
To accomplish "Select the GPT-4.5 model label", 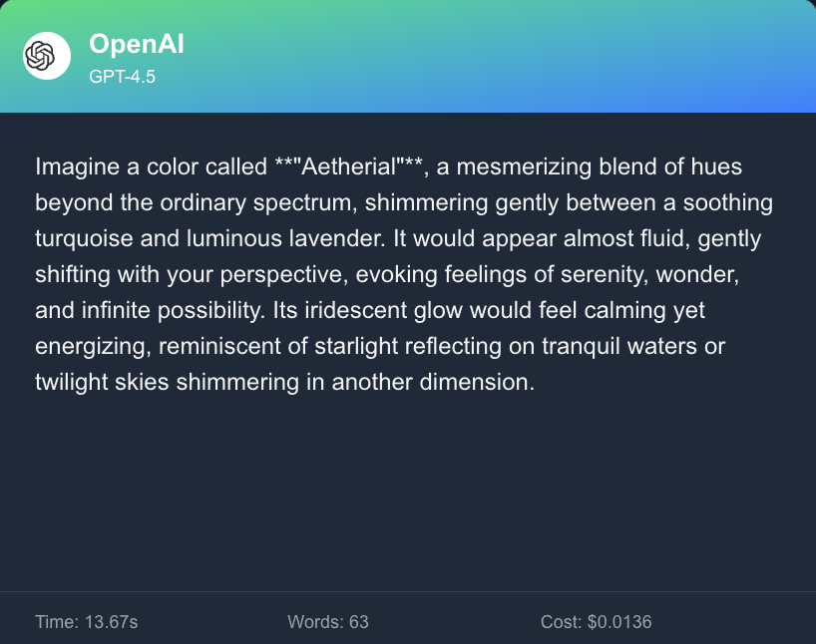I will [x=122, y=75].
